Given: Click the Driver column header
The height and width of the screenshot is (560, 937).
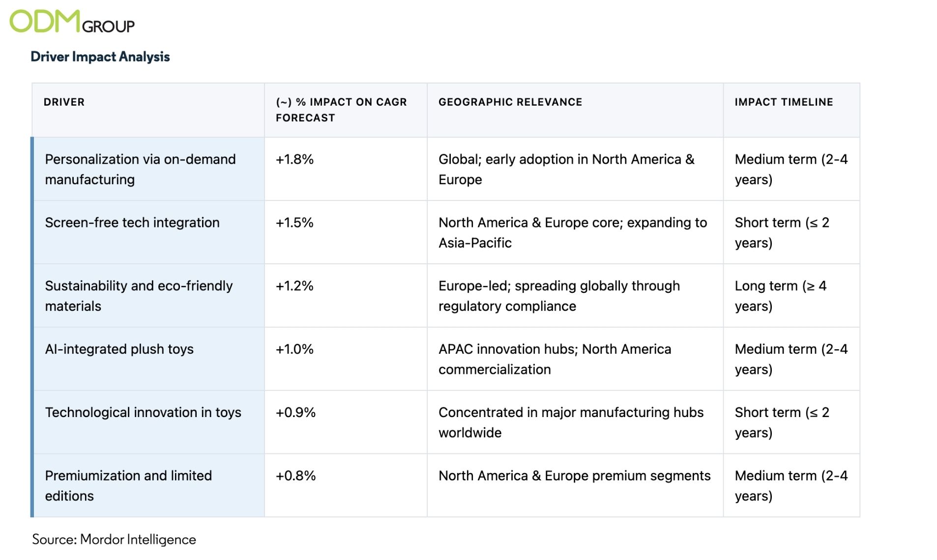Looking at the screenshot, I should (64, 102).
